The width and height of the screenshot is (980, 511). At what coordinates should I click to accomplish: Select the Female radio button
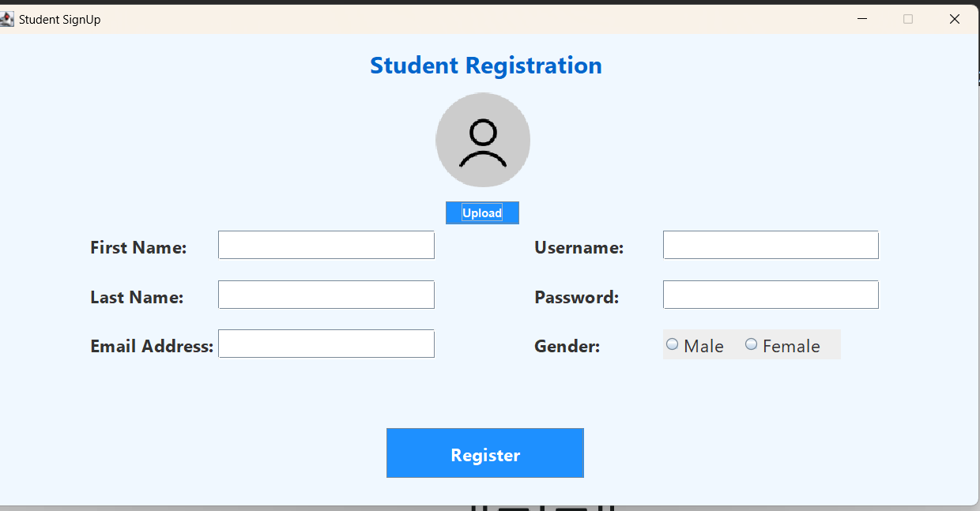point(751,343)
